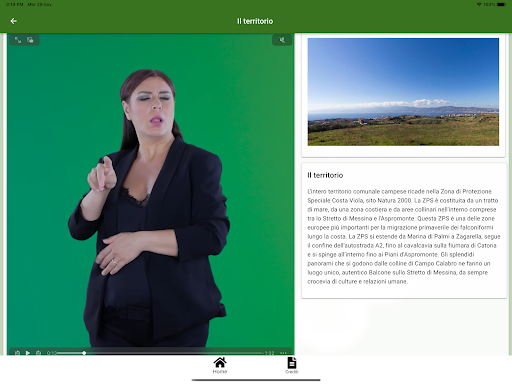
Task: Click the 'Il territorio' page title in header
Action: coord(255,21)
